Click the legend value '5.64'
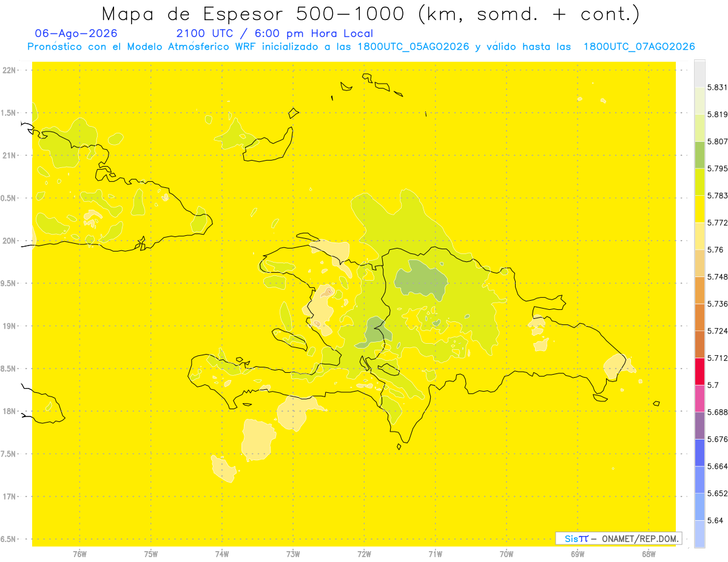 [715, 521]
